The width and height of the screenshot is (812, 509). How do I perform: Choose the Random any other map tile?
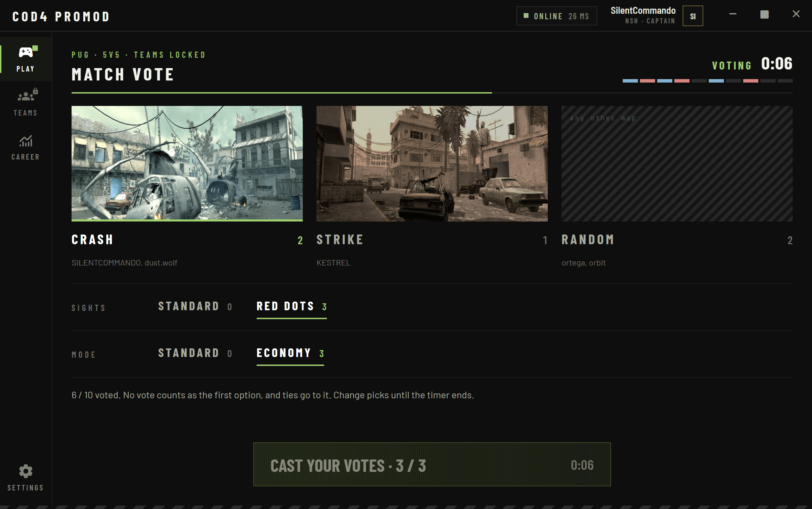point(677,163)
